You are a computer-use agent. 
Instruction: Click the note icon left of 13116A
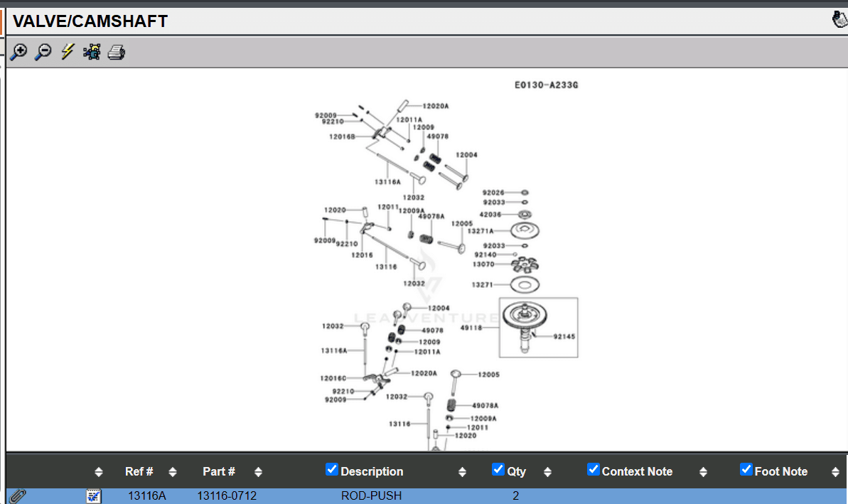pos(94,495)
